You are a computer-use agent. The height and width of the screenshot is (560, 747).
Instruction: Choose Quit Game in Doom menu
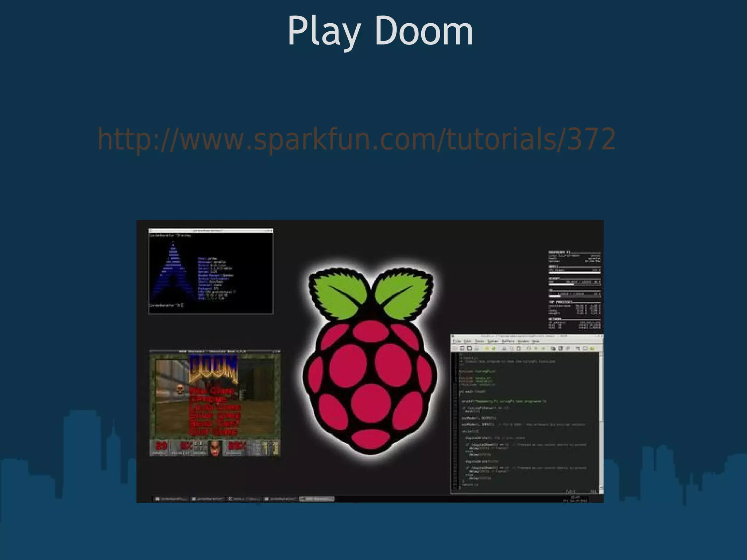(213, 432)
